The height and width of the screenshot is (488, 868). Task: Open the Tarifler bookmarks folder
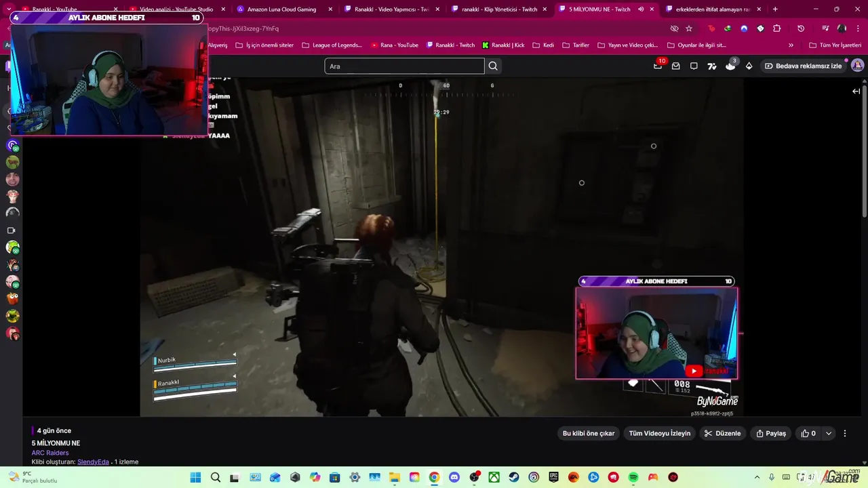pos(576,45)
